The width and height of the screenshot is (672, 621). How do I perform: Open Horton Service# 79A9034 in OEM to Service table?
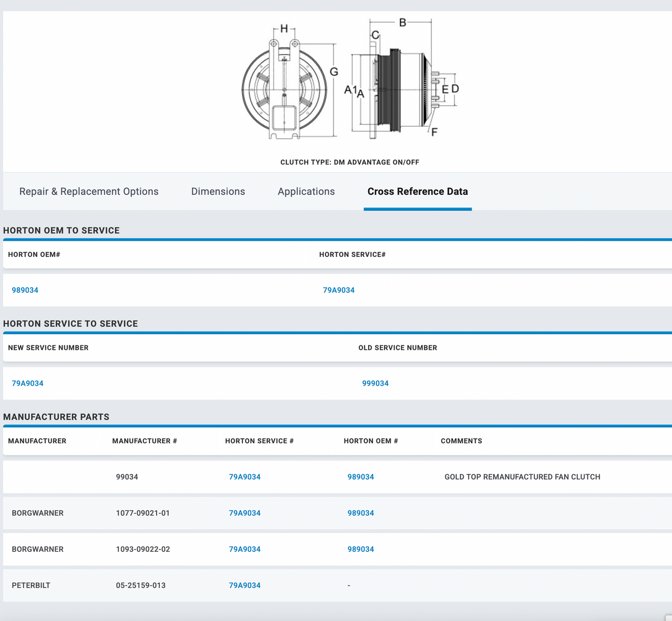click(339, 290)
